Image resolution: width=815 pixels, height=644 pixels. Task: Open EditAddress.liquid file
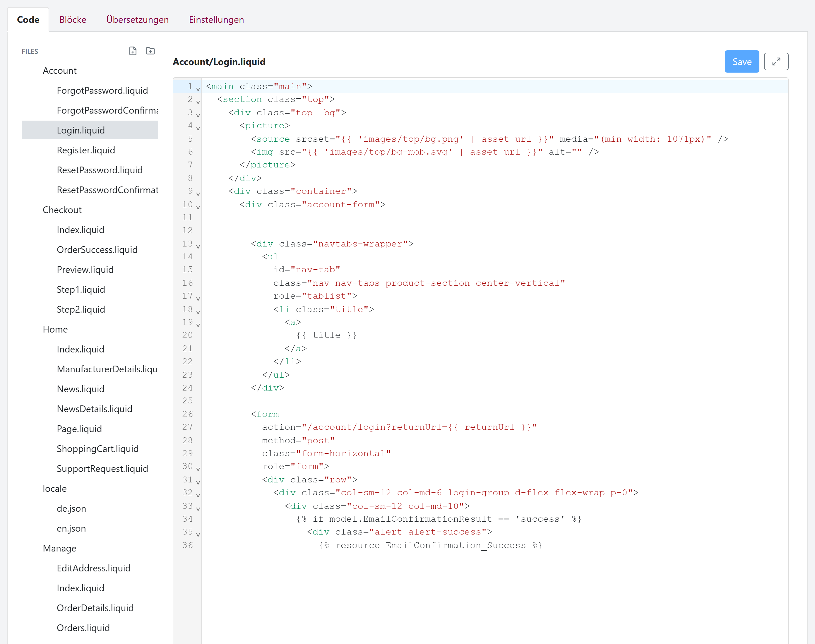[93, 568]
